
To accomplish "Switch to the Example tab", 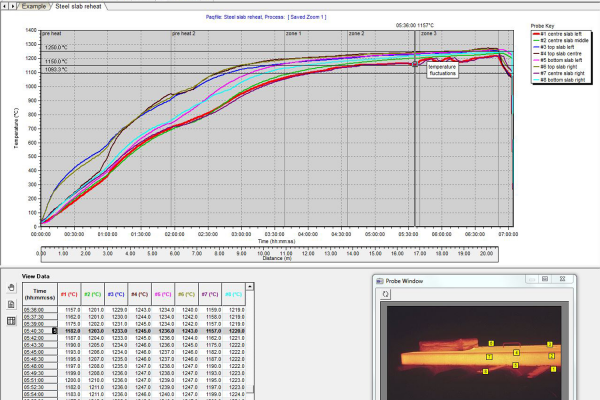I will click(x=36, y=6).
